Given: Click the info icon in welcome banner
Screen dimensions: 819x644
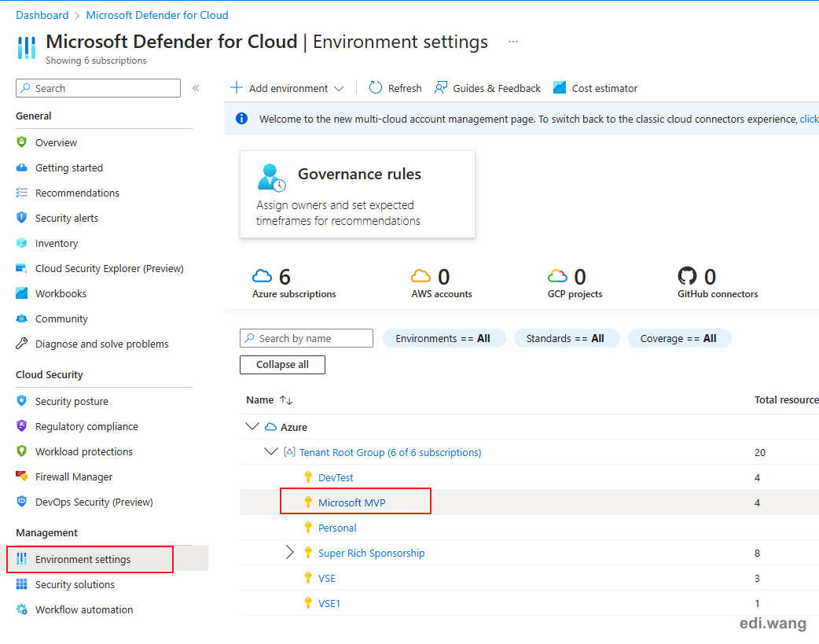Looking at the screenshot, I should [x=242, y=119].
